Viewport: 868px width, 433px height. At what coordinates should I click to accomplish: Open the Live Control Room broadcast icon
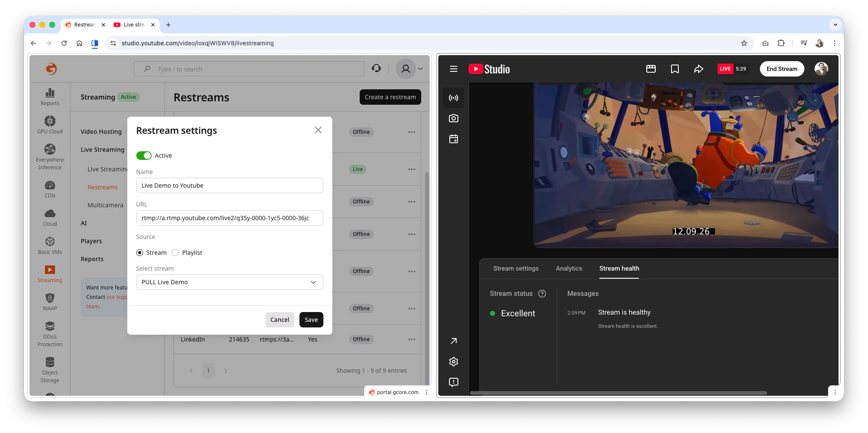(x=454, y=97)
